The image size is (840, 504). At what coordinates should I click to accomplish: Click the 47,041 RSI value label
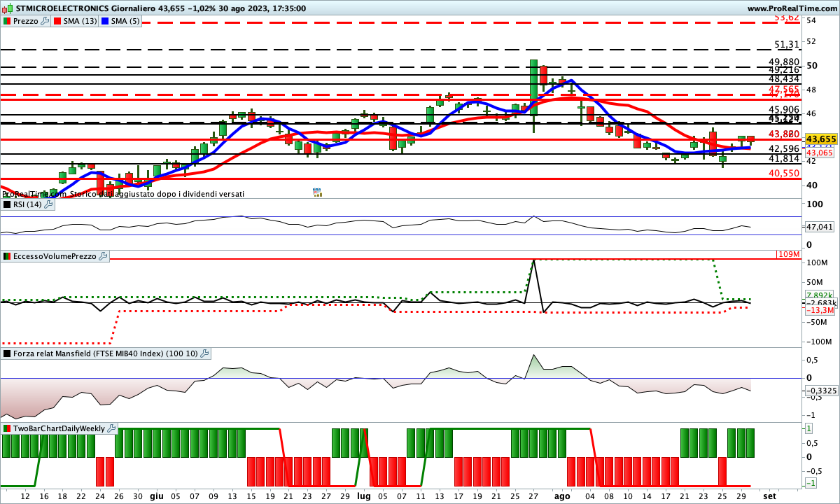pyautogui.click(x=820, y=227)
